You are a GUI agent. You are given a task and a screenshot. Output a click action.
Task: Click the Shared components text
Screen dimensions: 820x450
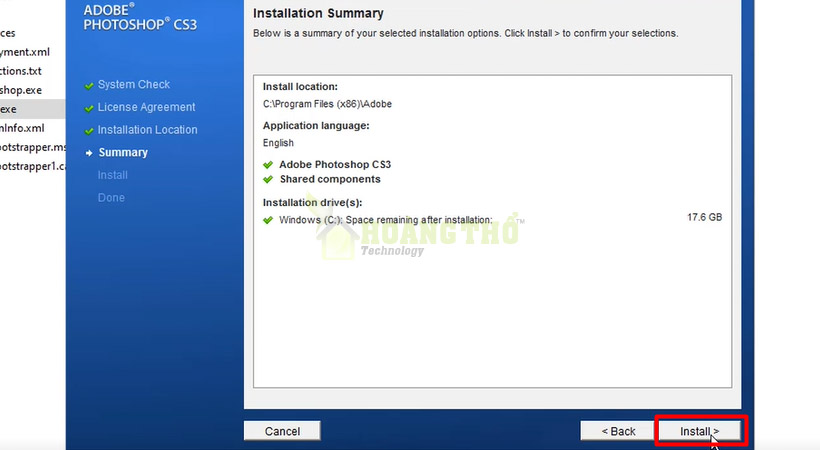point(330,179)
